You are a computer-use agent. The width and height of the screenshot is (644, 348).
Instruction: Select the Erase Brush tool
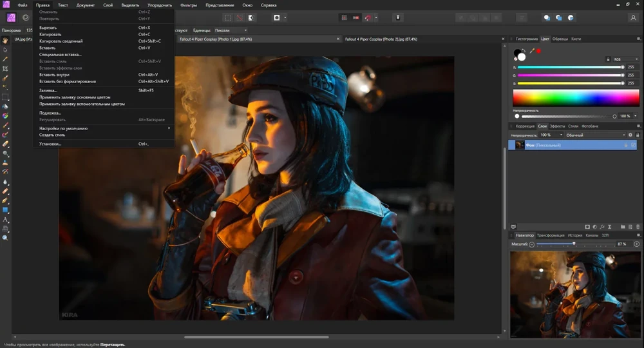pos(5,144)
